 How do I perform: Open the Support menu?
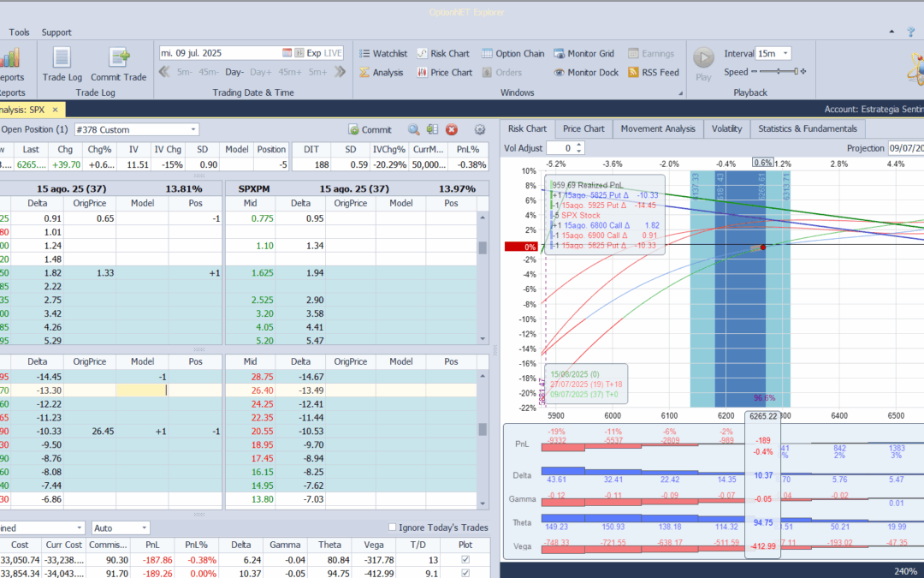[56, 33]
